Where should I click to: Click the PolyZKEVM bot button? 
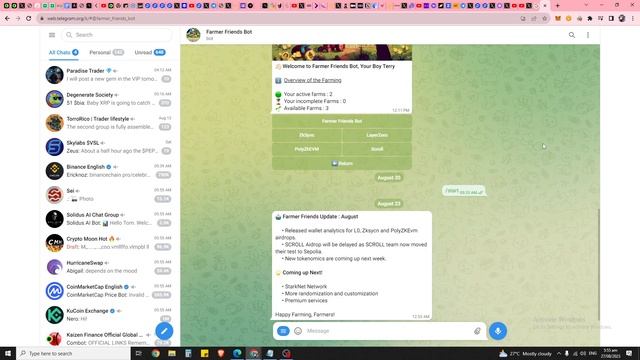click(x=307, y=149)
